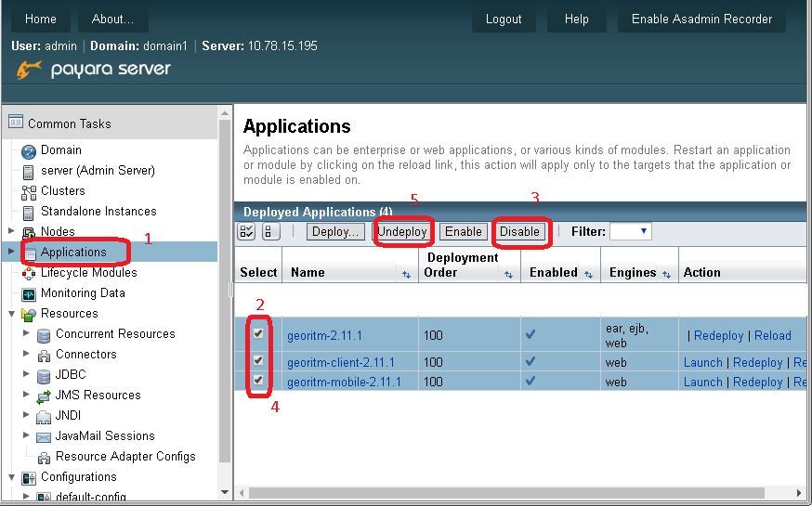Click the JDBC database icon
Screen dimensions: 812x506
click(x=44, y=376)
